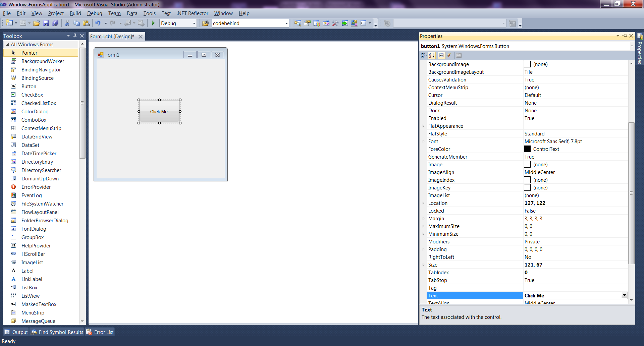Open the Find Symbol Results tab

click(x=57, y=332)
